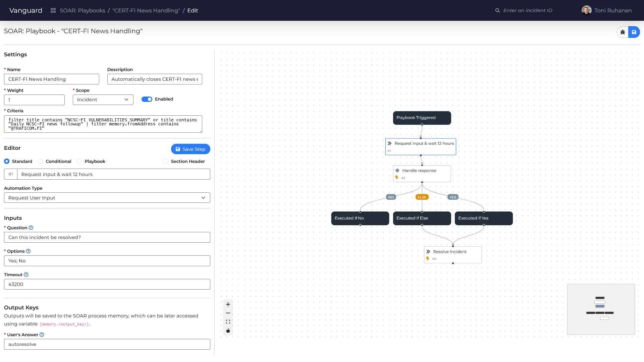Select the Conditional step type radio button
Viewport: 644px width, 362px height.
(40, 161)
